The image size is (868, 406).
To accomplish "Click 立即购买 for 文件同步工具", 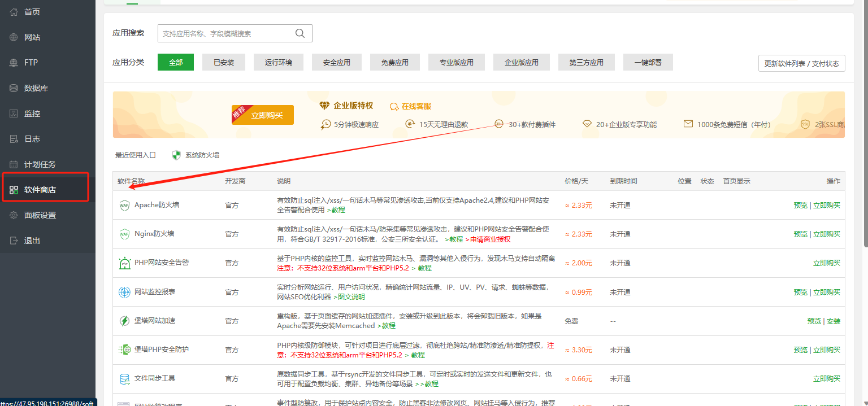I will click(827, 378).
